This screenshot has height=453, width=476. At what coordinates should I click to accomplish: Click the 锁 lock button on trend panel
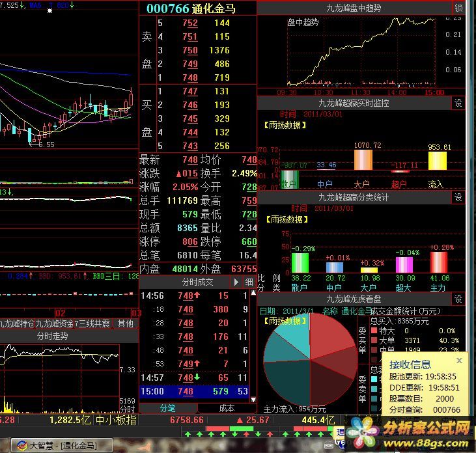pos(458,8)
